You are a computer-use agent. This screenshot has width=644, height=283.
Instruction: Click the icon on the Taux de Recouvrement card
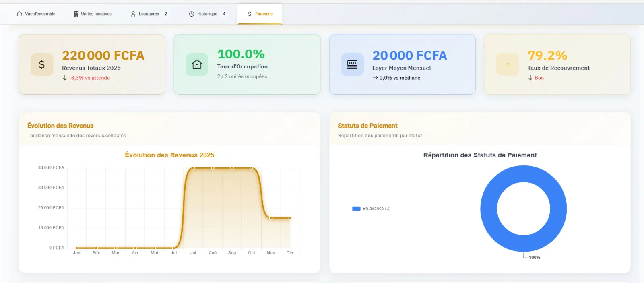507,64
